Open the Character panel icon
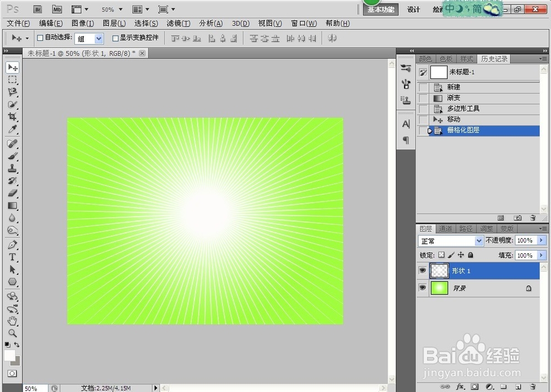This screenshot has width=551, height=392. (406, 124)
